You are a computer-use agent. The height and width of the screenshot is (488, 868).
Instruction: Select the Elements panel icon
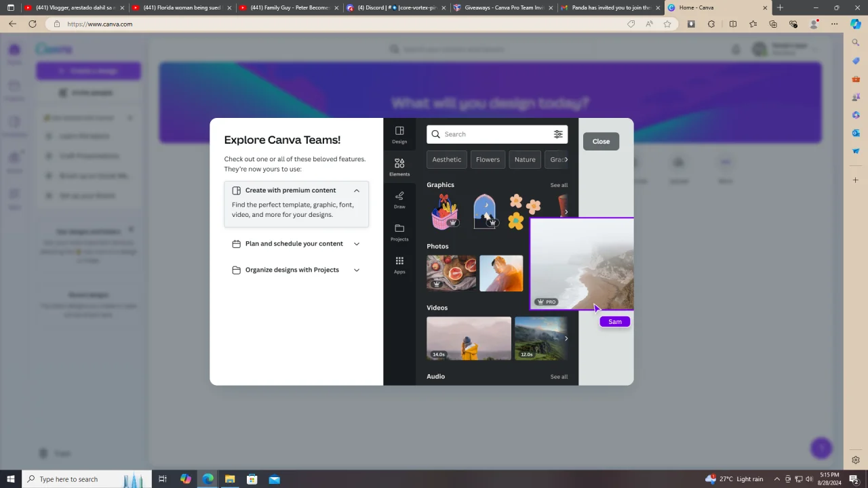pyautogui.click(x=399, y=167)
